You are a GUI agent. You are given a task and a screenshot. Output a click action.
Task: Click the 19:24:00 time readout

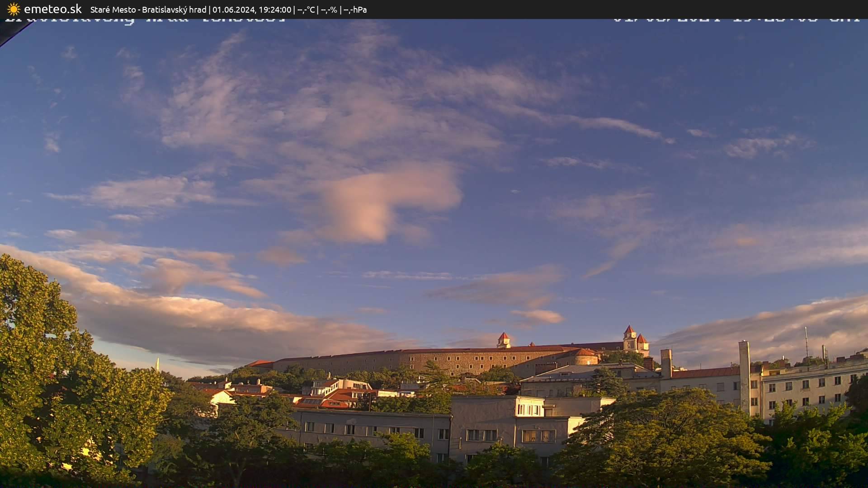point(275,9)
